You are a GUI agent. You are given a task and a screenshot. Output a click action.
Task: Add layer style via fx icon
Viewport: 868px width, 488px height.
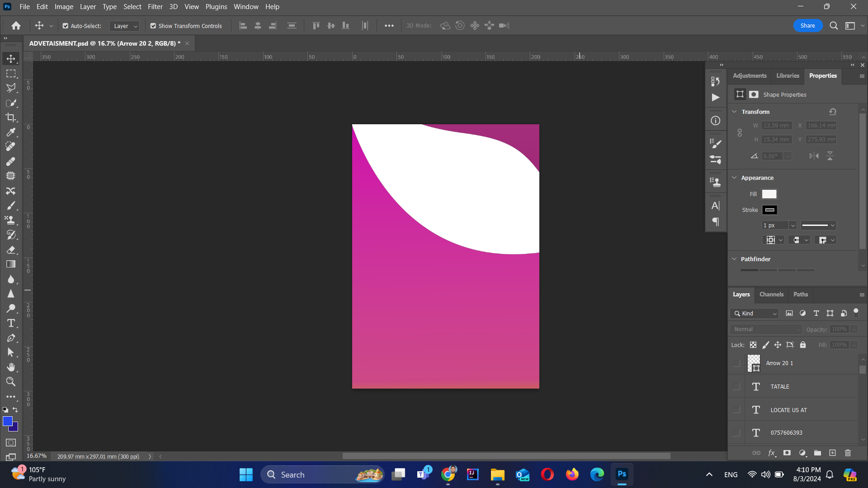click(772, 453)
